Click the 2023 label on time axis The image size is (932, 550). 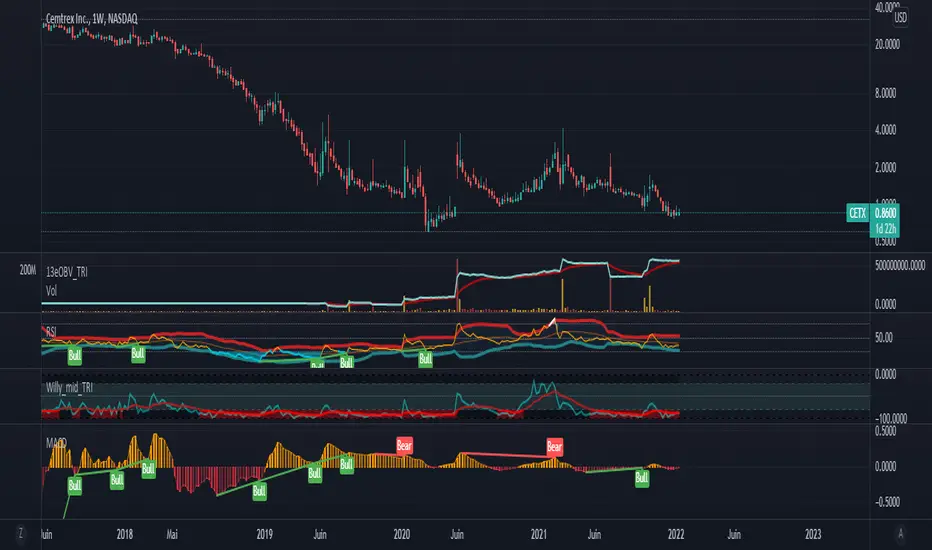[813, 534]
